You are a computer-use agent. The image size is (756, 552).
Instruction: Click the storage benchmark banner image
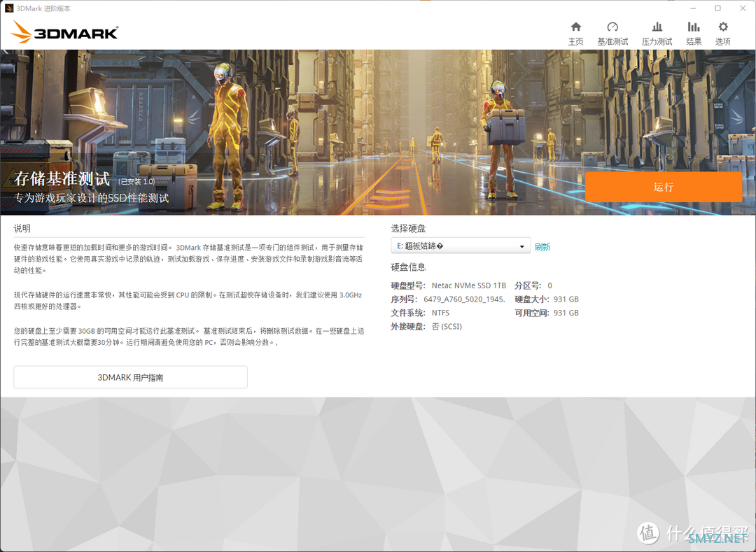[x=378, y=132]
